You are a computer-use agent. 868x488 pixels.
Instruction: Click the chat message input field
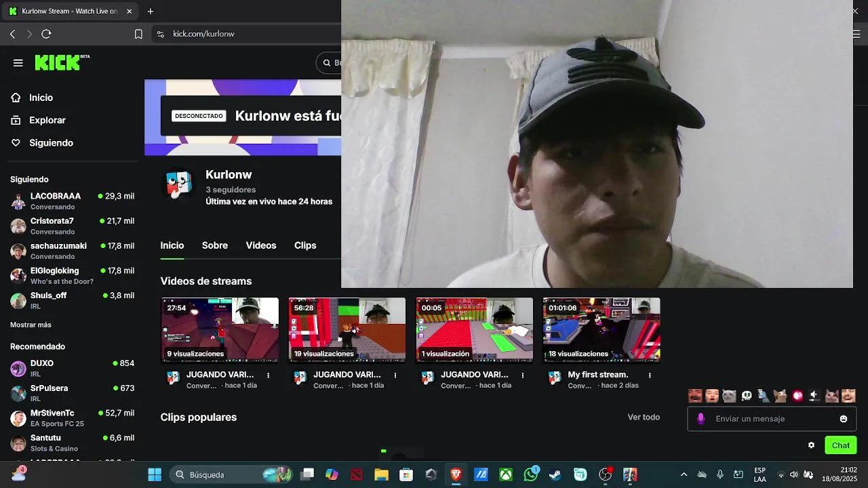click(772, 419)
